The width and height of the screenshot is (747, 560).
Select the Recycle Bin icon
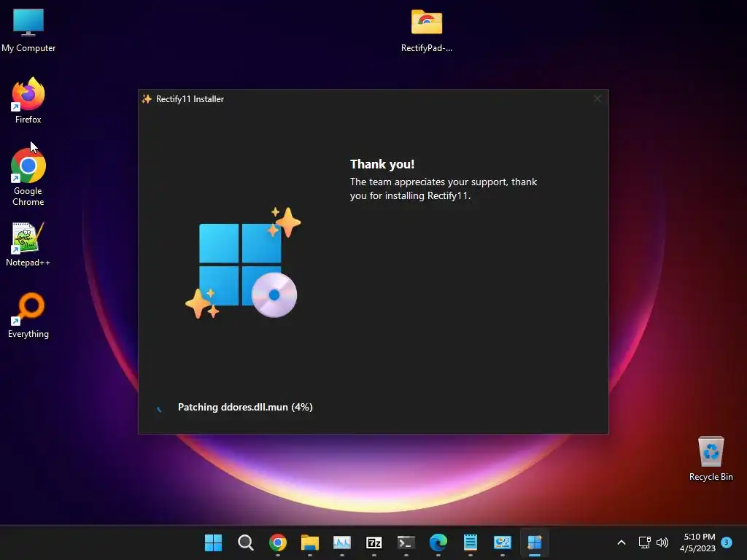711,459
